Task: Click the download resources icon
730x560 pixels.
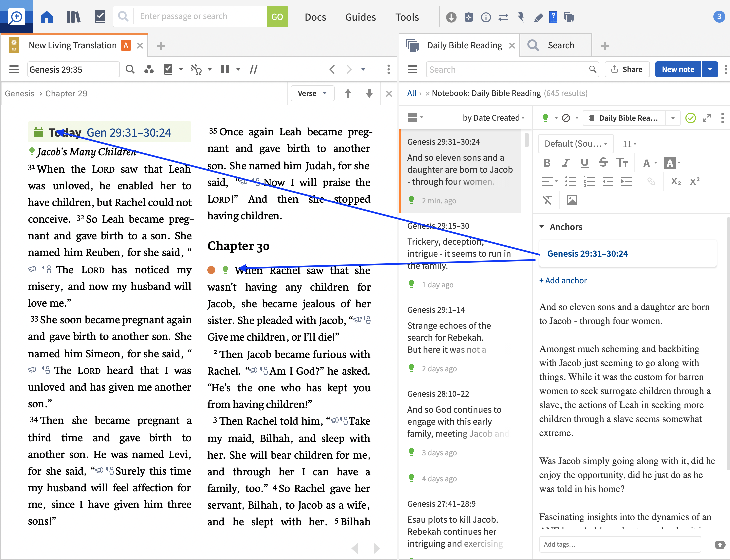Action: (x=451, y=17)
